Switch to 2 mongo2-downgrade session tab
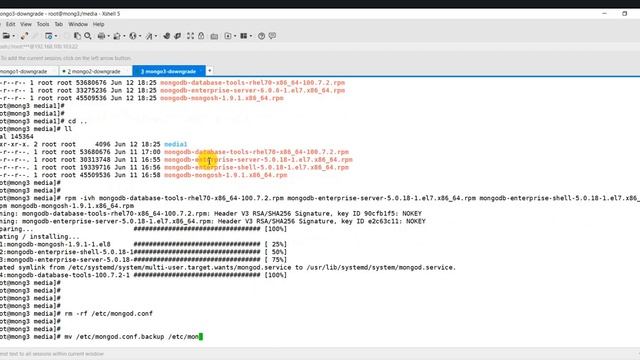Image resolution: width=640 pixels, height=360 pixels. 96,71
